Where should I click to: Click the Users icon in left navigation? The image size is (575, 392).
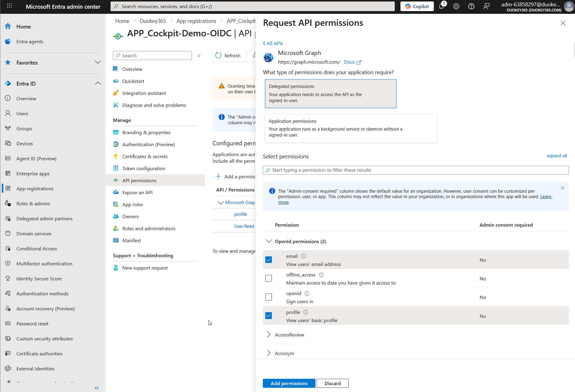tap(8, 113)
